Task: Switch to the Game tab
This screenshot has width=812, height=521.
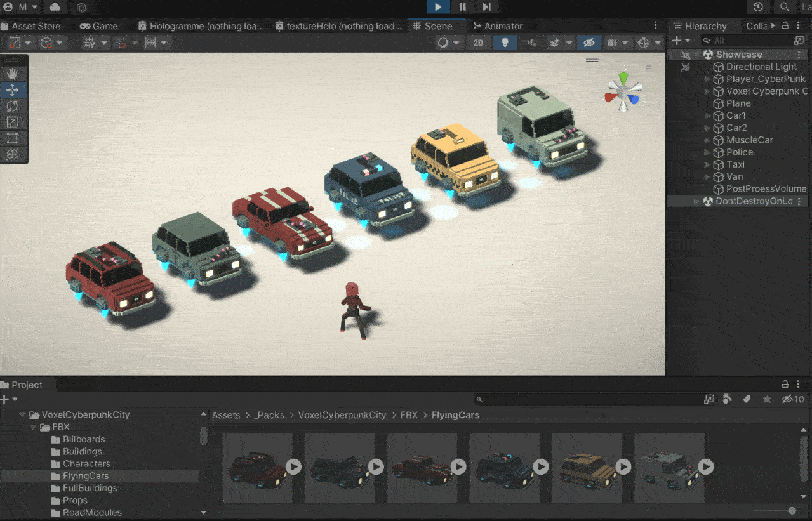Action: pyautogui.click(x=98, y=26)
